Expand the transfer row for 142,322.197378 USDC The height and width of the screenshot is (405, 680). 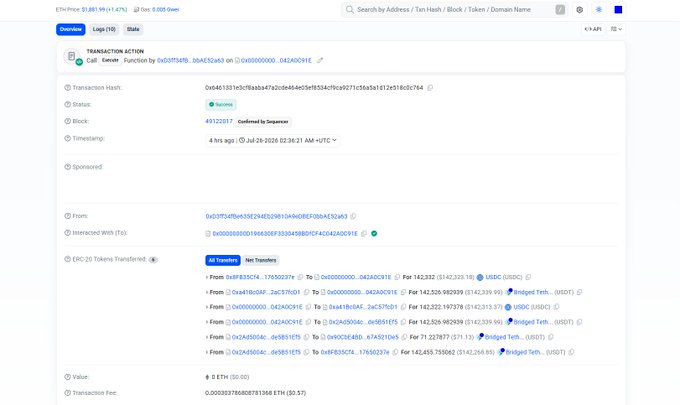click(207, 307)
